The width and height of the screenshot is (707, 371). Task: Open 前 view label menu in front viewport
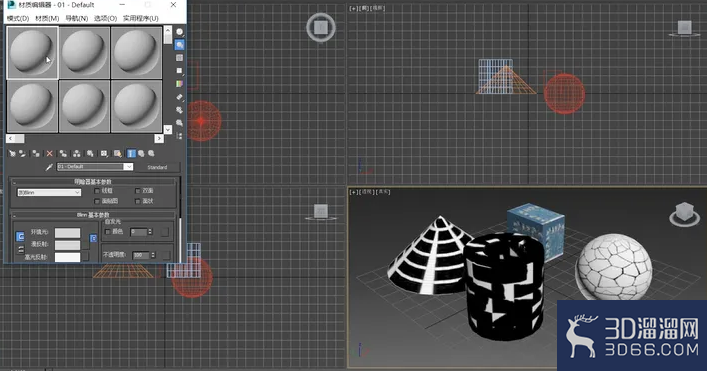tap(364, 8)
